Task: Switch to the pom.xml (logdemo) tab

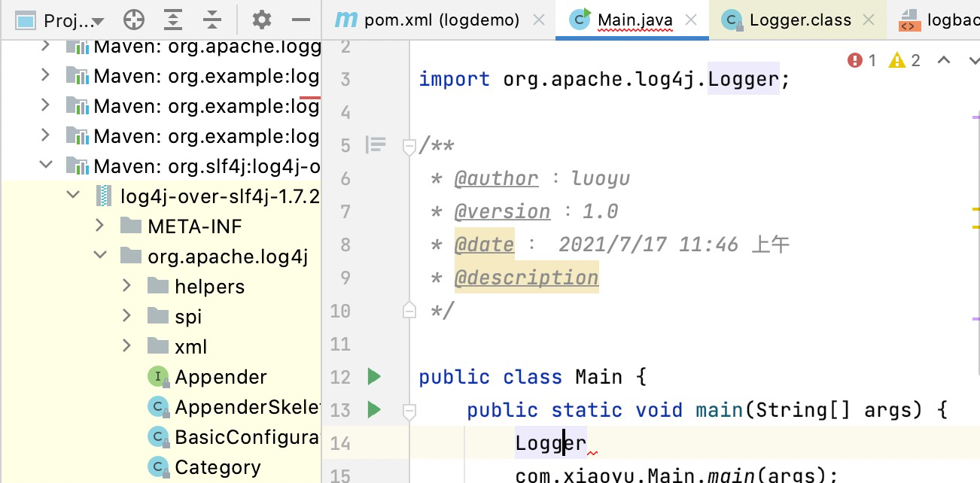Action: tap(442, 20)
